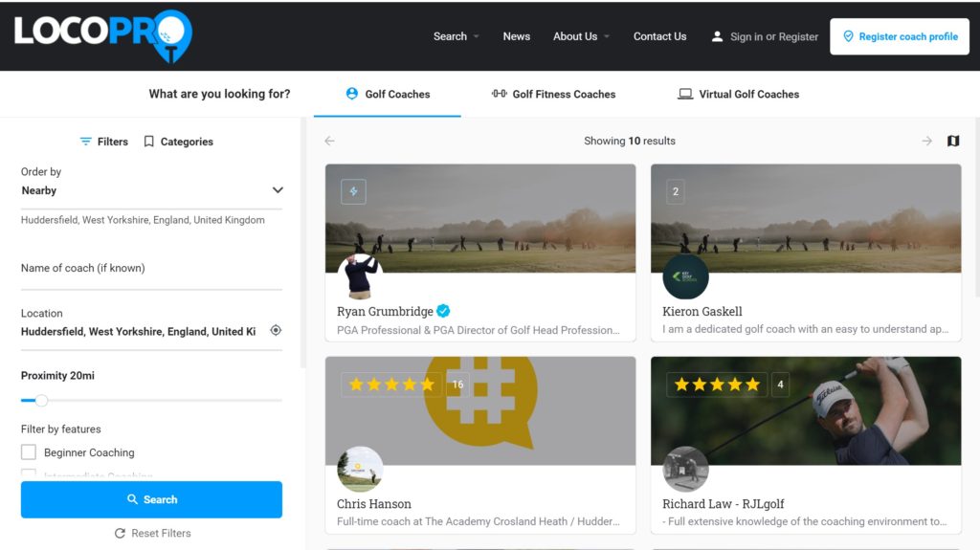
Task: Click Register coach profile button
Action: click(x=899, y=36)
